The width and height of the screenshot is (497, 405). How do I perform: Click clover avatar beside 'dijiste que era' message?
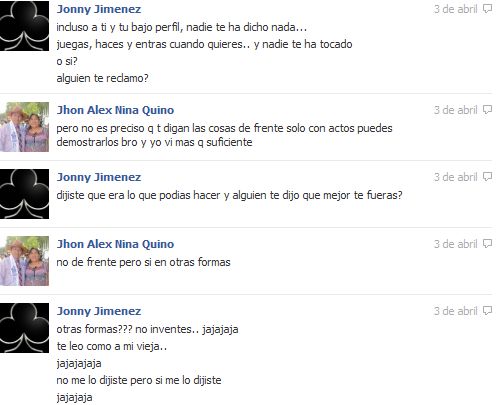[24, 194]
